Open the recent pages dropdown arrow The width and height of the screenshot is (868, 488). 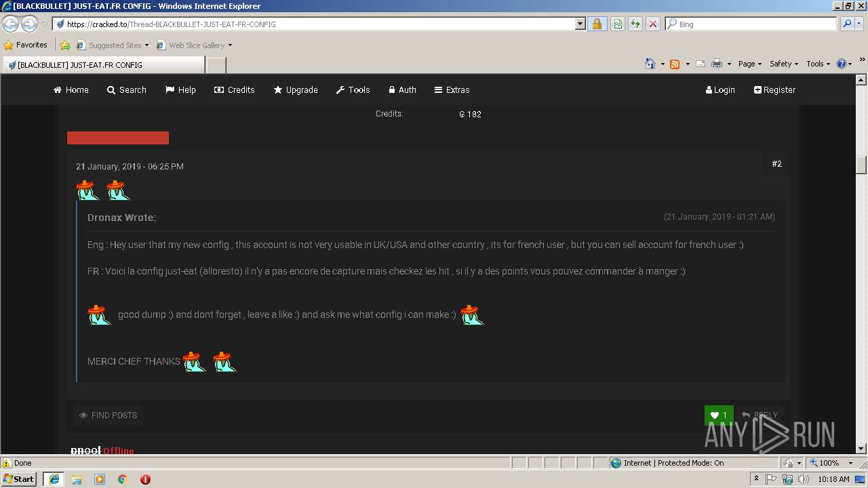(44, 24)
